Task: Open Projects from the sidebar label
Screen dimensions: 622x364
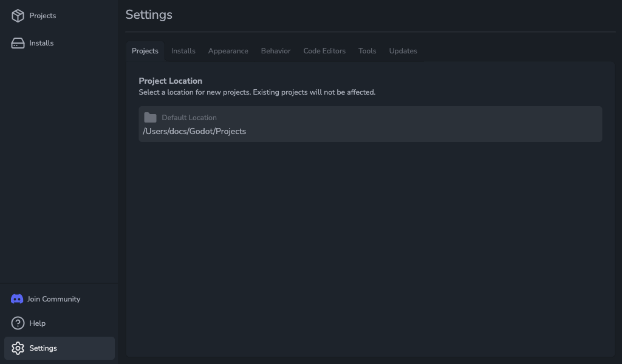Action: click(43, 16)
